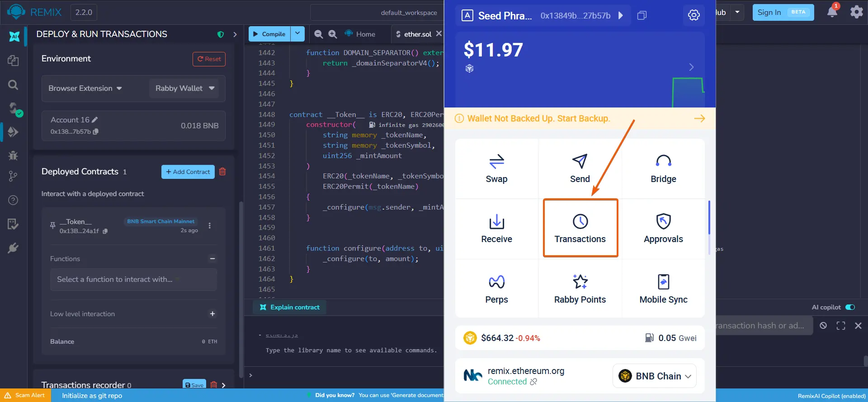The image size is (868, 402).
Task: Open the help question mark sidebar icon
Action: [13, 200]
